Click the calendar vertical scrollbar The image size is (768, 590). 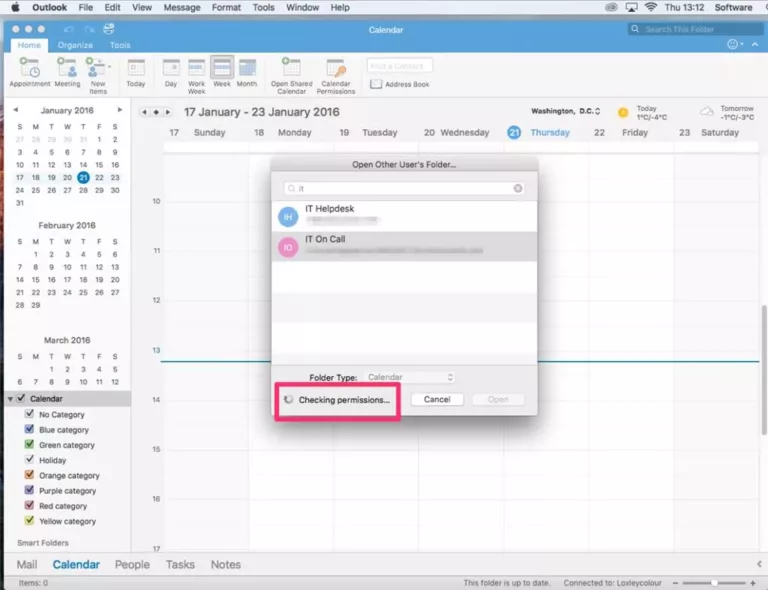pyautogui.click(x=764, y=370)
